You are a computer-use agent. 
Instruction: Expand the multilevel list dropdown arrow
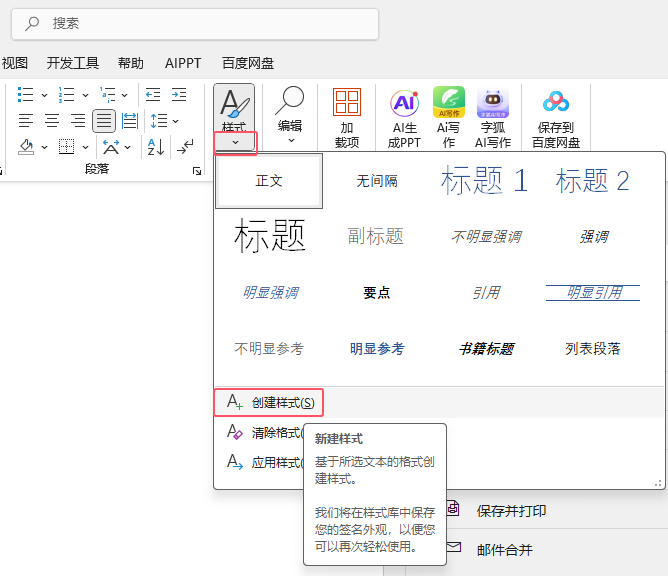point(124,95)
